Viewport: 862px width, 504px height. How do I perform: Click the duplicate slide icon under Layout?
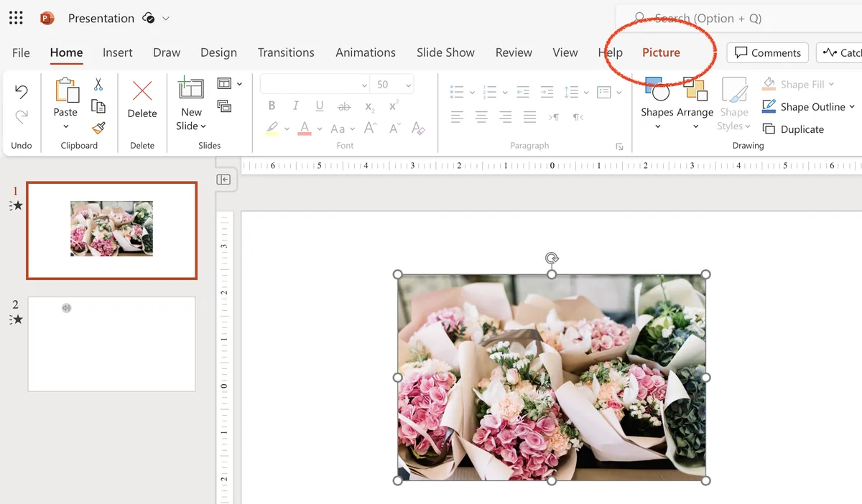pos(224,106)
